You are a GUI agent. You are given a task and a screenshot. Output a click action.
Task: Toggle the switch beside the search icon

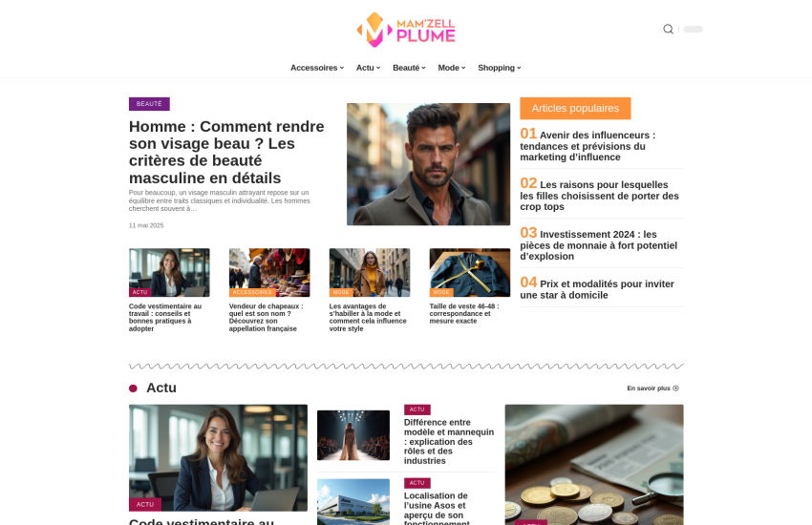pyautogui.click(x=693, y=29)
